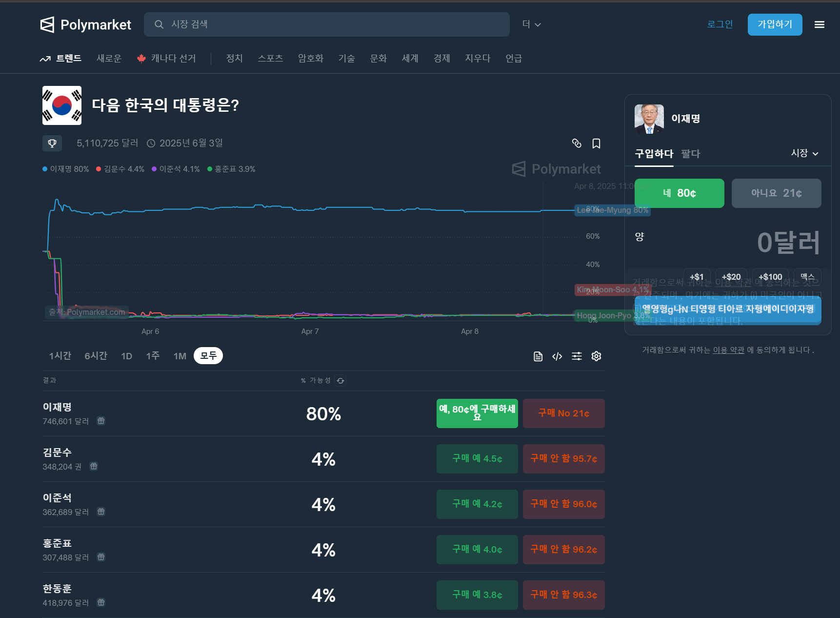This screenshot has width=840, height=618.
Task: Bookmark this market
Action: tap(596, 143)
